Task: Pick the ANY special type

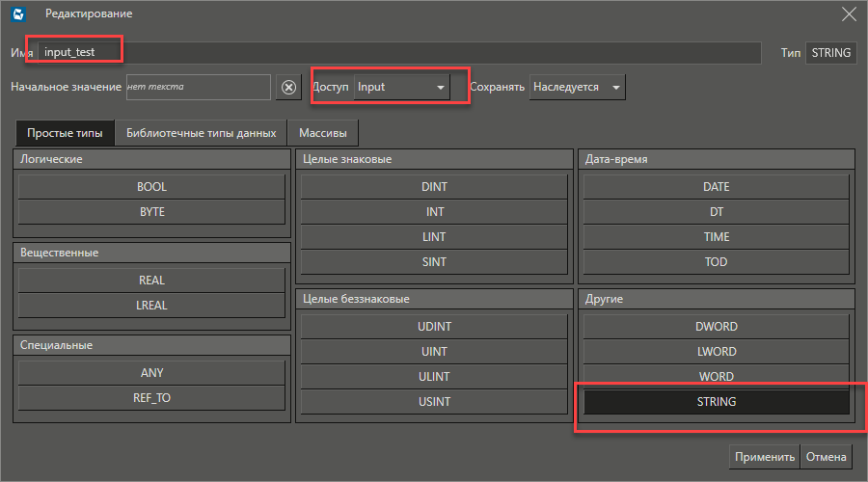Action: coord(151,373)
